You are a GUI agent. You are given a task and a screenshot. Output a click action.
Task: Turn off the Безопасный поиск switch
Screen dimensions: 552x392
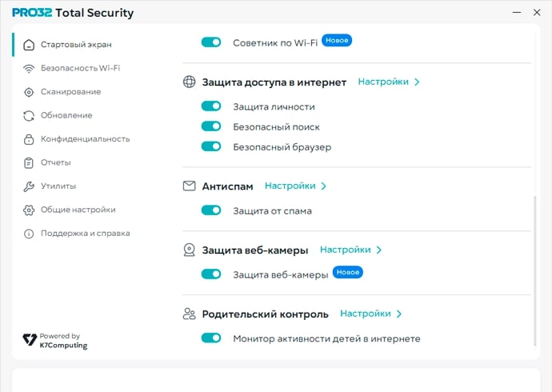(211, 126)
